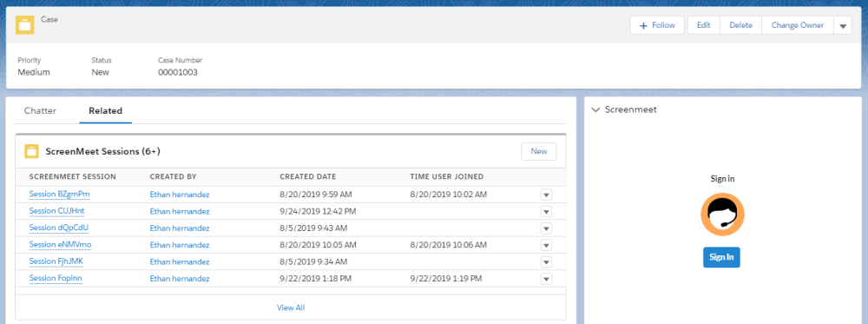The height and width of the screenshot is (324, 868).
Task: Edit the case record
Action: click(x=704, y=25)
